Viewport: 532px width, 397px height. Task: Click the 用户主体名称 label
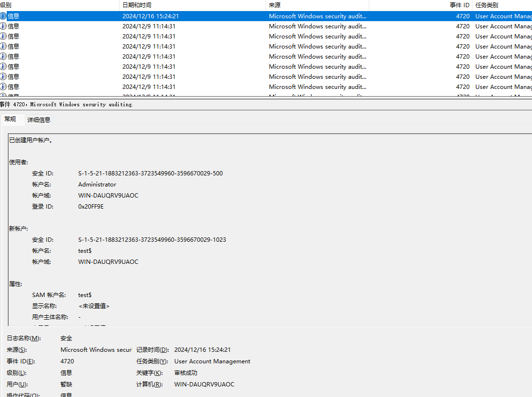tap(50, 317)
